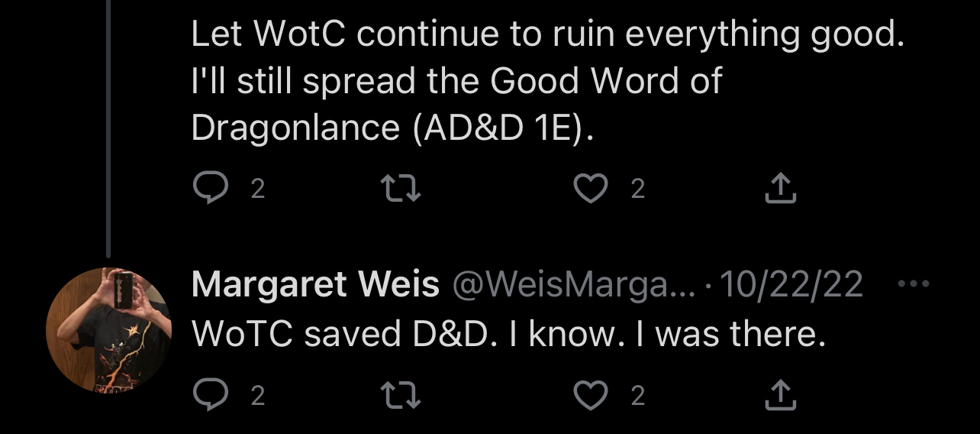Image resolution: width=980 pixels, height=434 pixels.
Task: Share the 'Let WotC continue' tweet
Action: 781,187
